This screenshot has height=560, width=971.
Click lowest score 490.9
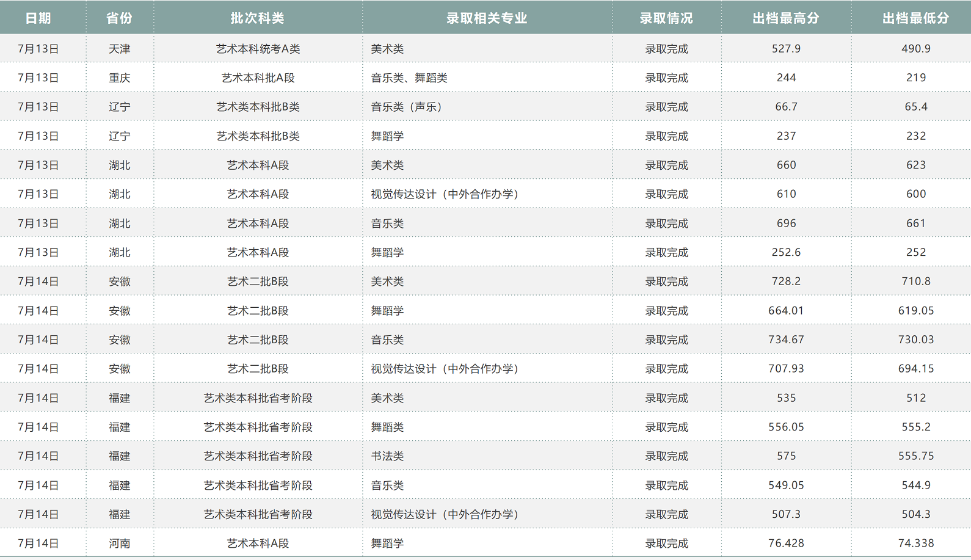[x=916, y=49]
